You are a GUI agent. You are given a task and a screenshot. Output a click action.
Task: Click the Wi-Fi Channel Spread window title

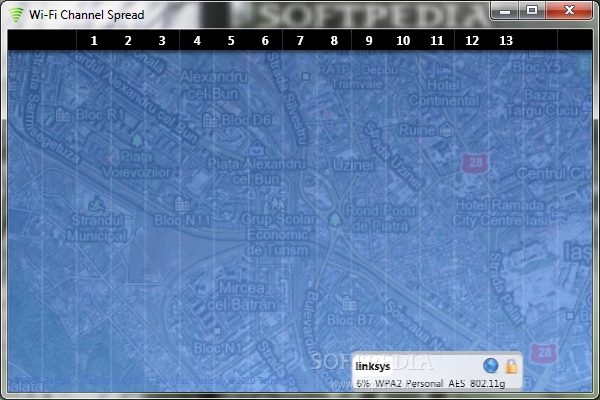[87, 15]
